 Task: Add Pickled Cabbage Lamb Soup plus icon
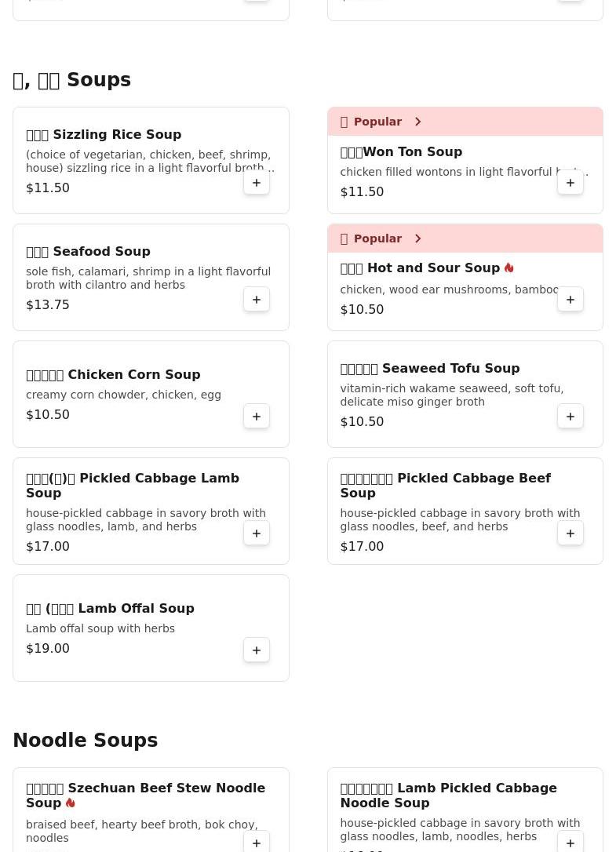click(x=256, y=533)
